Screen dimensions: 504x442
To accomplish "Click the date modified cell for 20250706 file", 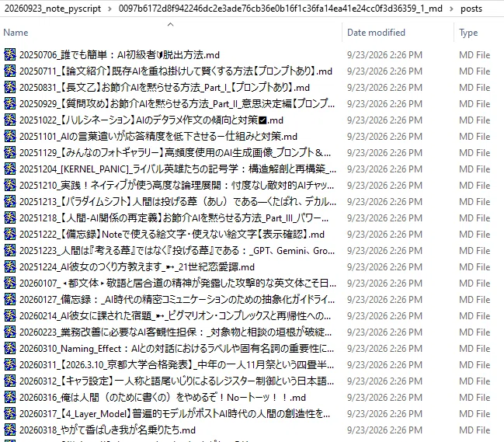I will [x=384, y=55].
